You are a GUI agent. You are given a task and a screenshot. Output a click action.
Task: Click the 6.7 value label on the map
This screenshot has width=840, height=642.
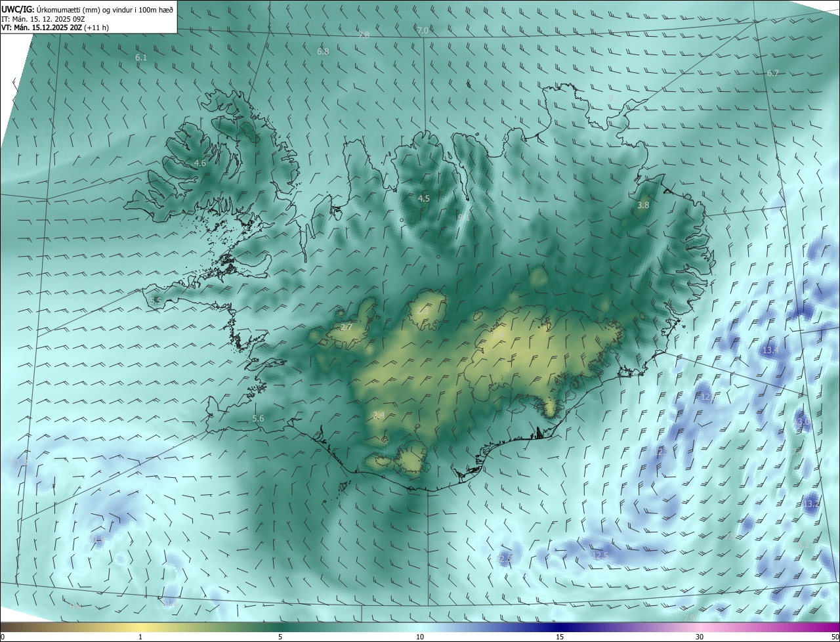[x=772, y=74]
